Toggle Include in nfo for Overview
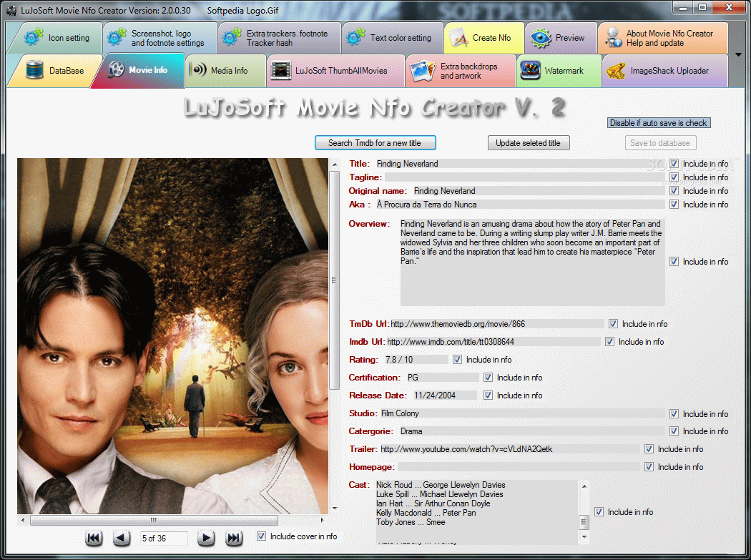 click(x=674, y=262)
